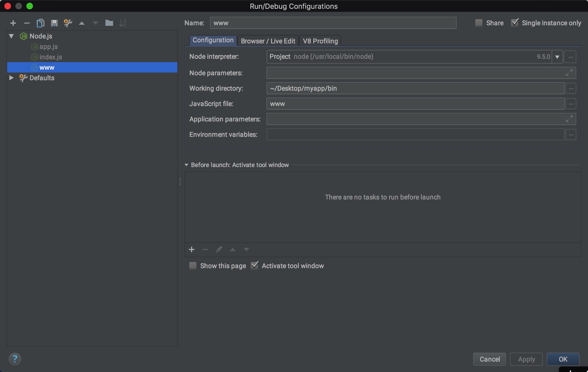Open the Node interpreter dropdown

pyautogui.click(x=557, y=57)
